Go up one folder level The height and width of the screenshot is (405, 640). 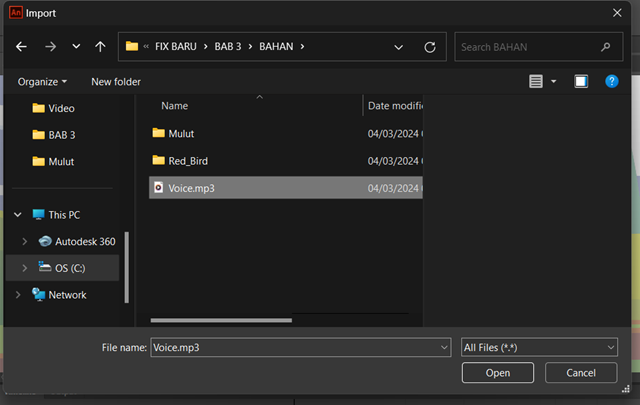click(100, 47)
